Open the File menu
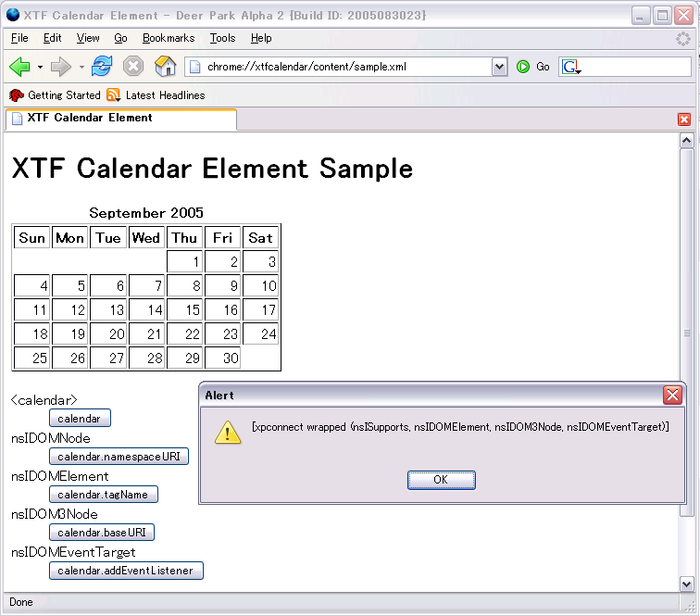Screen dimensions: 700x616 tap(19, 38)
